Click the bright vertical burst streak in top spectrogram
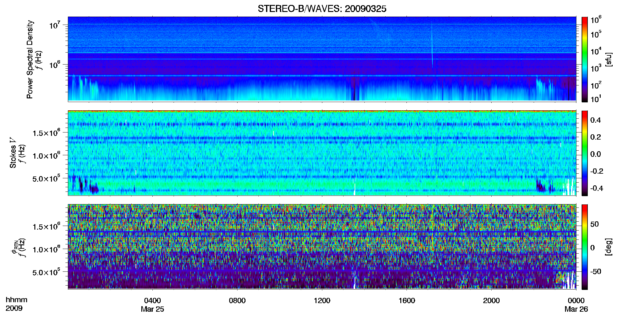The image size is (644, 332). click(432, 46)
